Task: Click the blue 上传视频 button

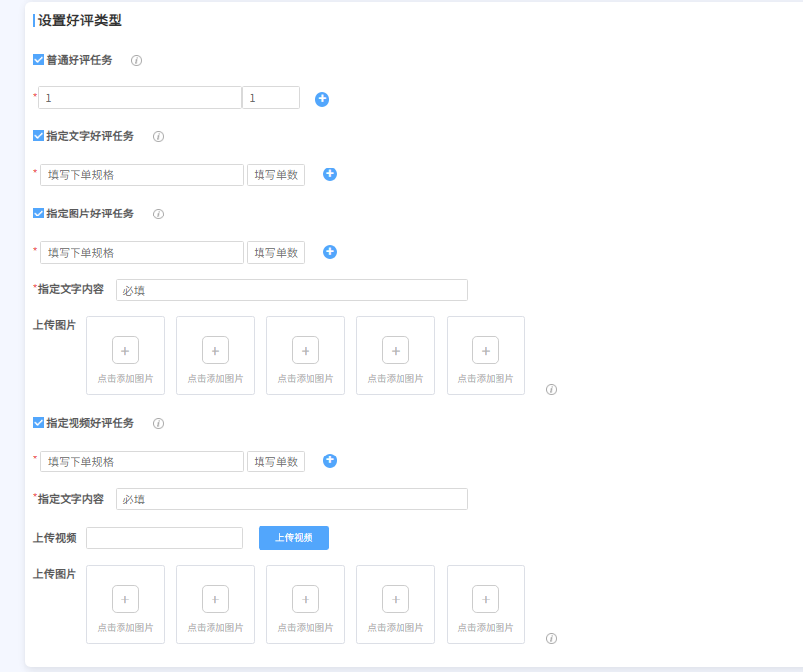Action: tap(294, 537)
